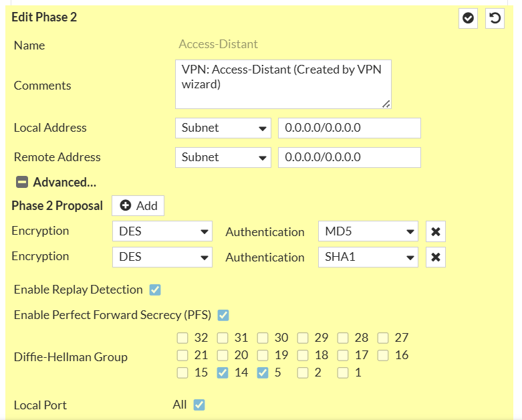The width and height of the screenshot is (522, 420).
Task: Open the MD5 Authentication dropdown
Action: pos(368,231)
